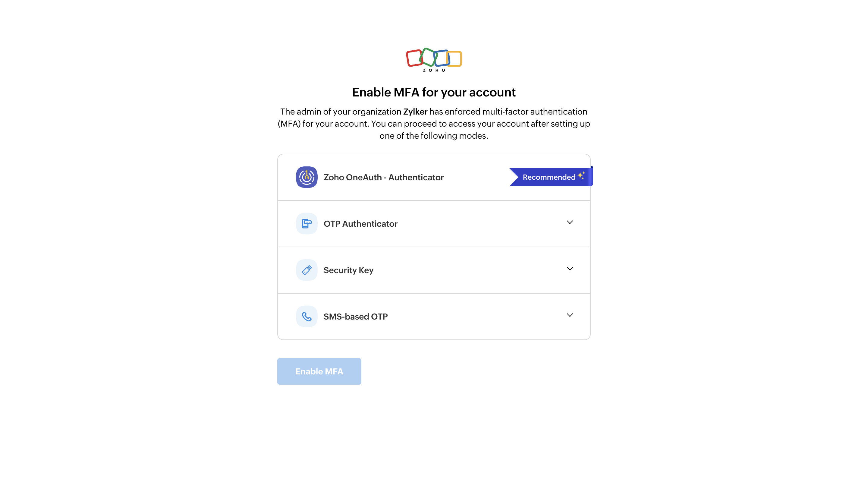Select the Zoho OneAuth - Authenticator label
The height and width of the screenshot is (492, 868).
coord(383,177)
